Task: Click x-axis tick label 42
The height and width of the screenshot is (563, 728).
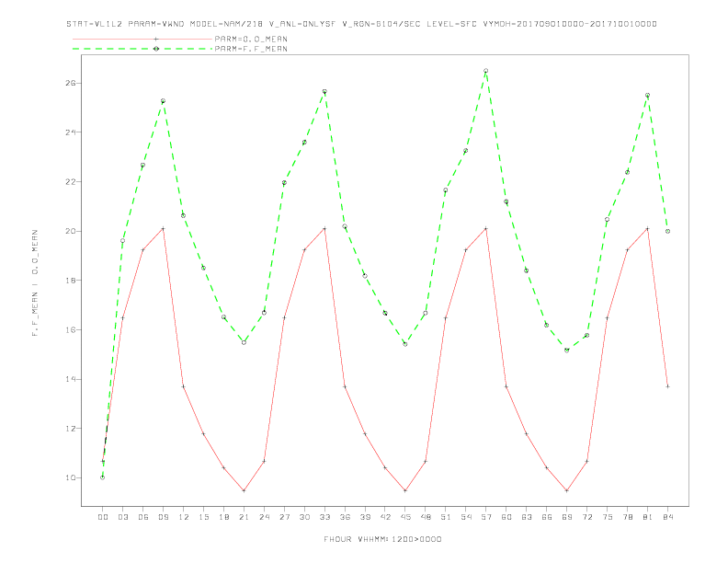Action: [385, 517]
